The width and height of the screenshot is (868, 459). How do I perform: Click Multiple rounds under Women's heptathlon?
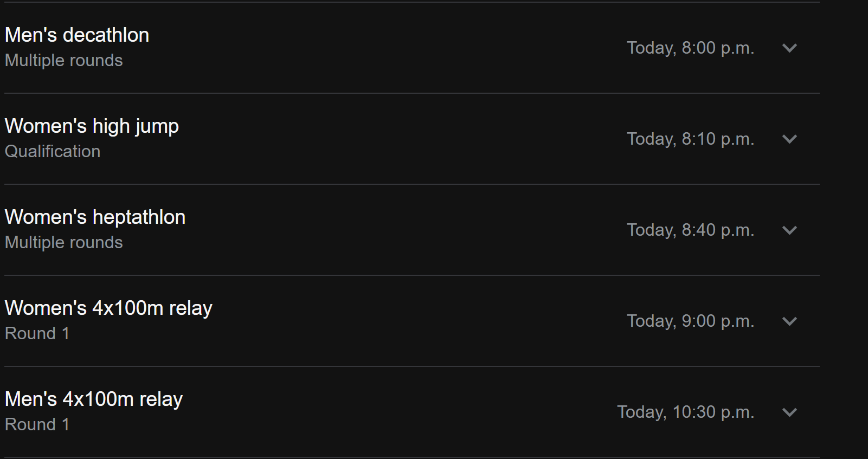pos(64,243)
